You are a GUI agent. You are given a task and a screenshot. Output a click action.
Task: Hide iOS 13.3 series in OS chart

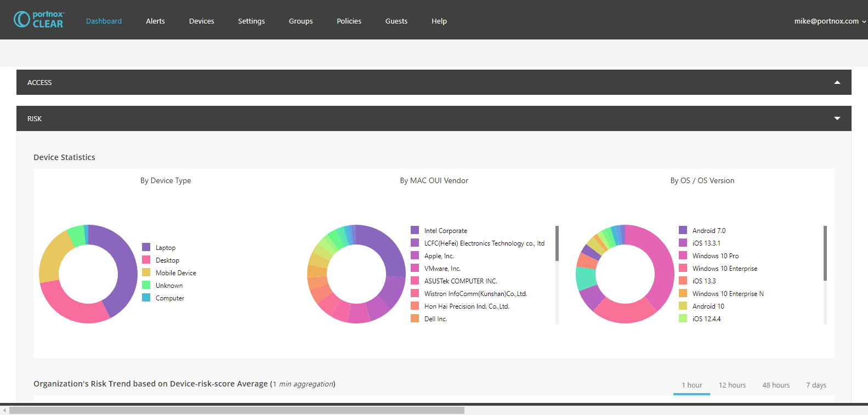tap(704, 281)
